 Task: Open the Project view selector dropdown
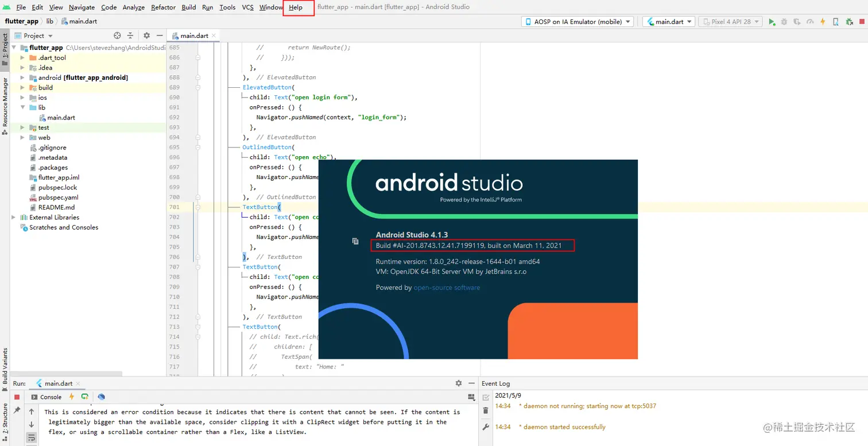pyautogui.click(x=34, y=36)
